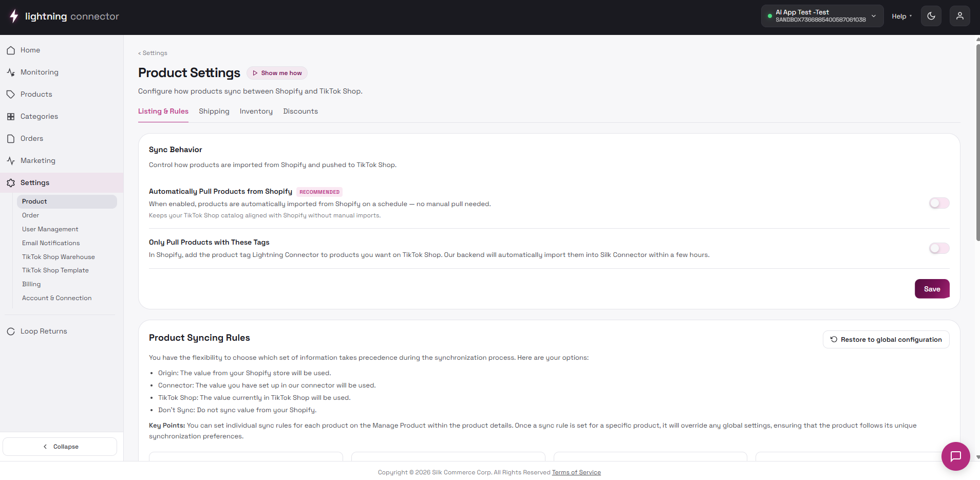Click Restore to global configuration button
The height and width of the screenshot is (480, 980).
click(x=886, y=340)
